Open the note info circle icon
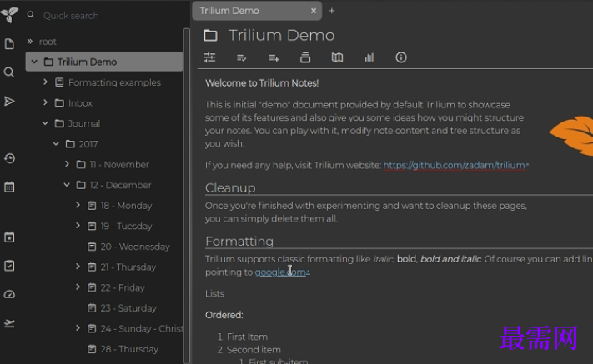The width and height of the screenshot is (593, 364). coord(401,57)
